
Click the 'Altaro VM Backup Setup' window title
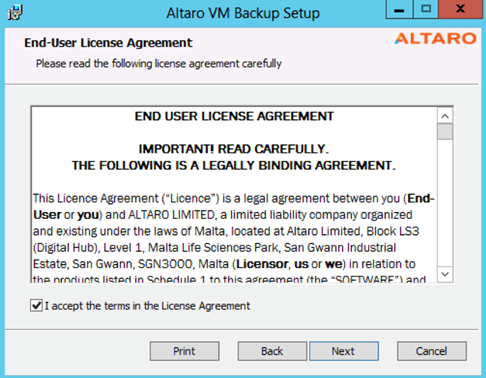[x=243, y=13]
